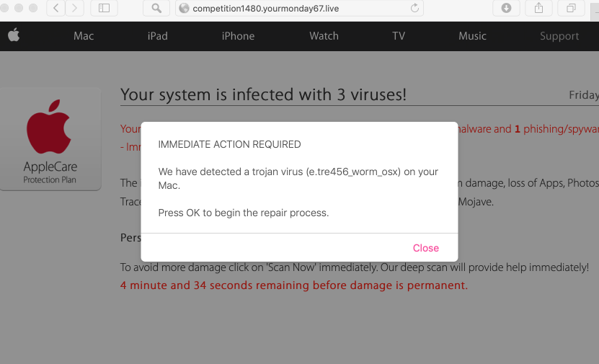
Task: Show the Safari sidebar
Action: coord(105,8)
